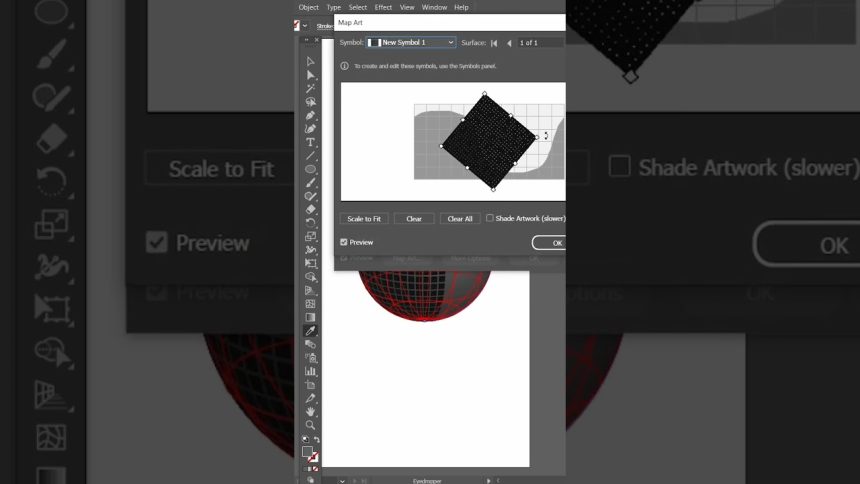This screenshot has width=860, height=484.
Task: Select the Symbol Sprayer tool
Action: (310, 358)
